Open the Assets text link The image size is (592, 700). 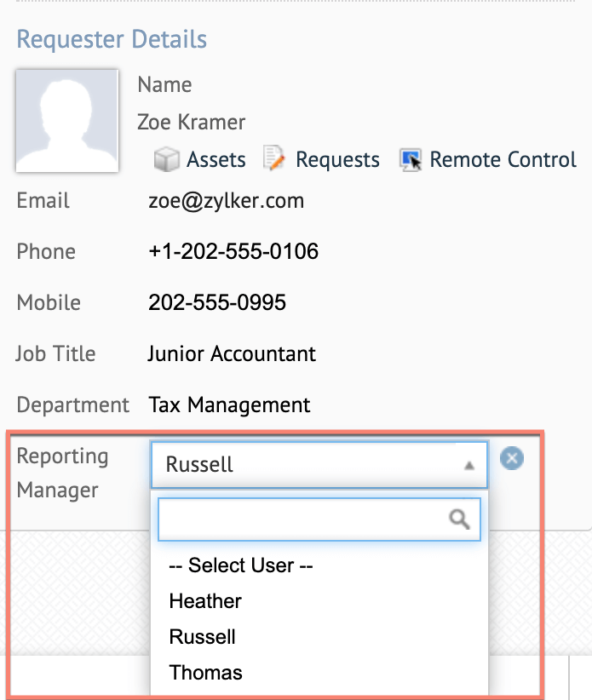pos(216,160)
